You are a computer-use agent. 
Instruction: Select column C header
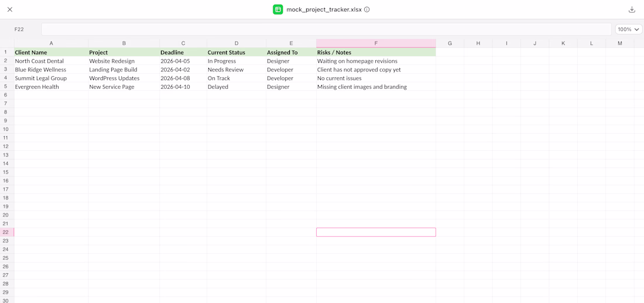tap(183, 43)
